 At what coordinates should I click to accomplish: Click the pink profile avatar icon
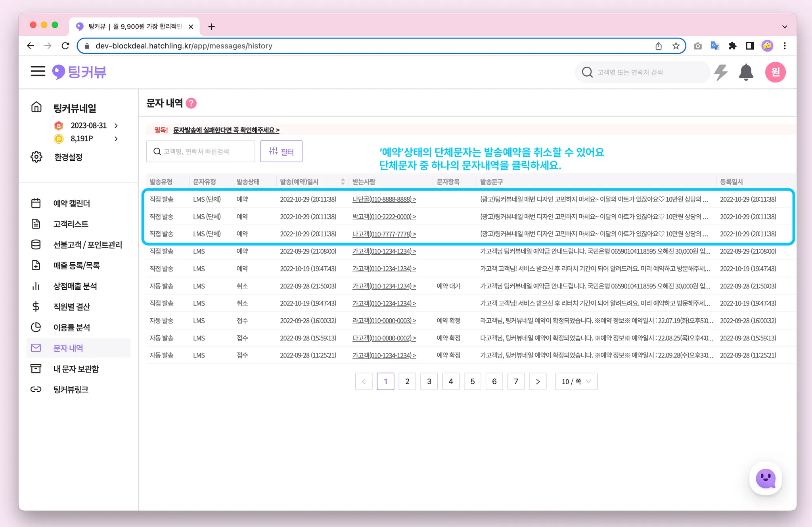pos(775,72)
